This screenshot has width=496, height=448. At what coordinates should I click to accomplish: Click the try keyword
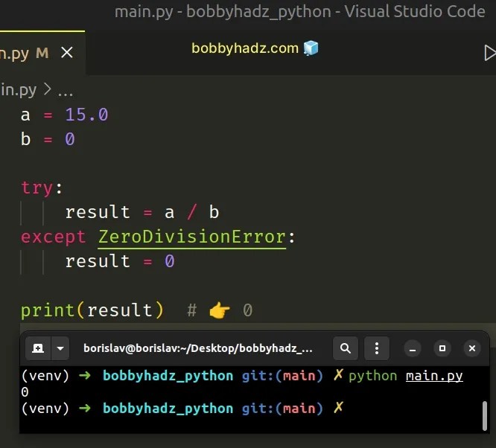pyautogui.click(x=36, y=188)
